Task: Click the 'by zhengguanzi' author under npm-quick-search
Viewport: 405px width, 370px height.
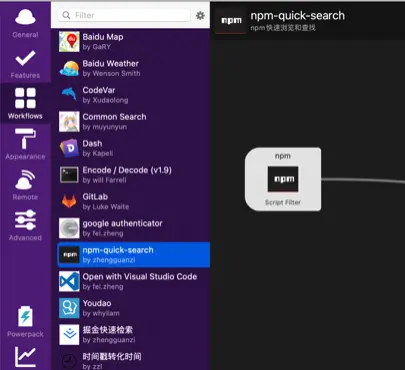Action: [109, 260]
